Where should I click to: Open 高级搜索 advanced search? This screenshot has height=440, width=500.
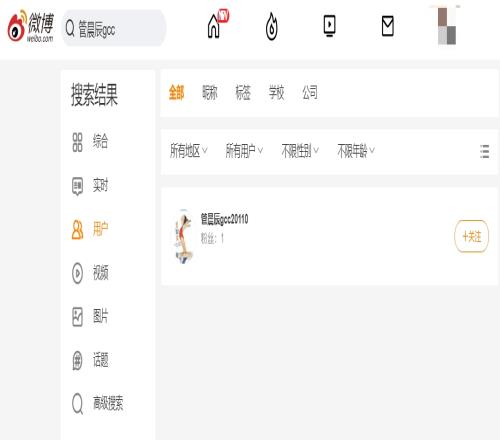pyautogui.click(x=98, y=403)
